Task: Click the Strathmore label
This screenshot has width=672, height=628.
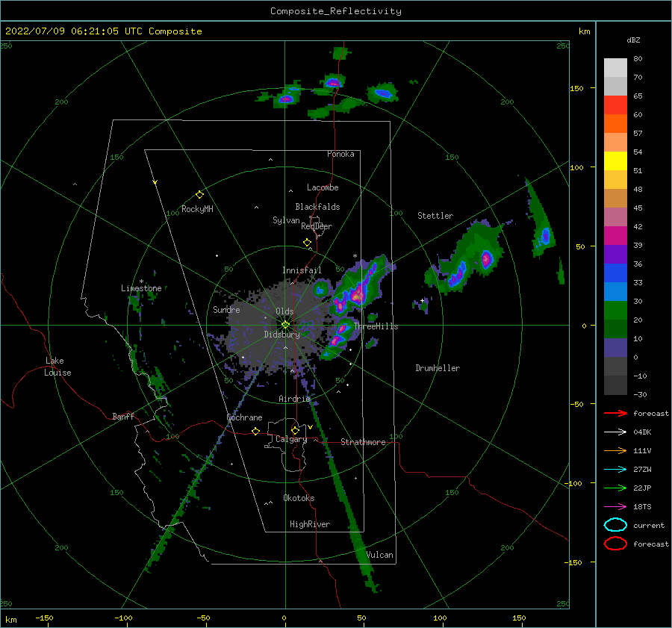Action: [x=363, y=442]
